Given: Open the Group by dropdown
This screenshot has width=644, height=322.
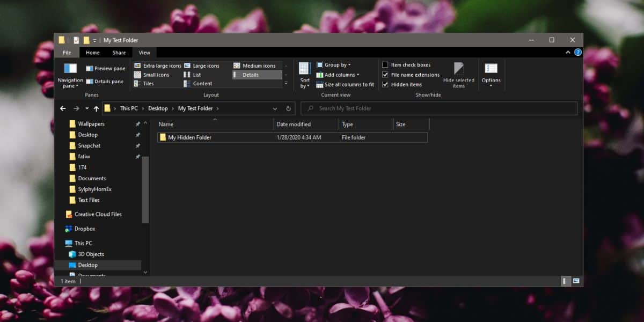Looking at the screenshot, I should point(334,65).
